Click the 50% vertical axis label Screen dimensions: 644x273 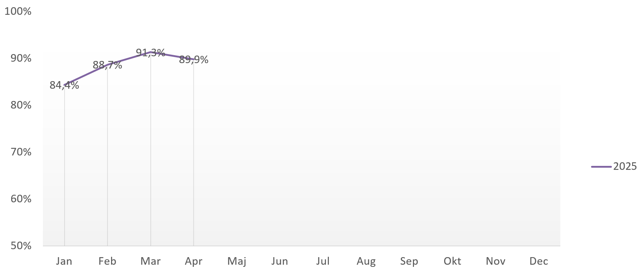(21, 246)
